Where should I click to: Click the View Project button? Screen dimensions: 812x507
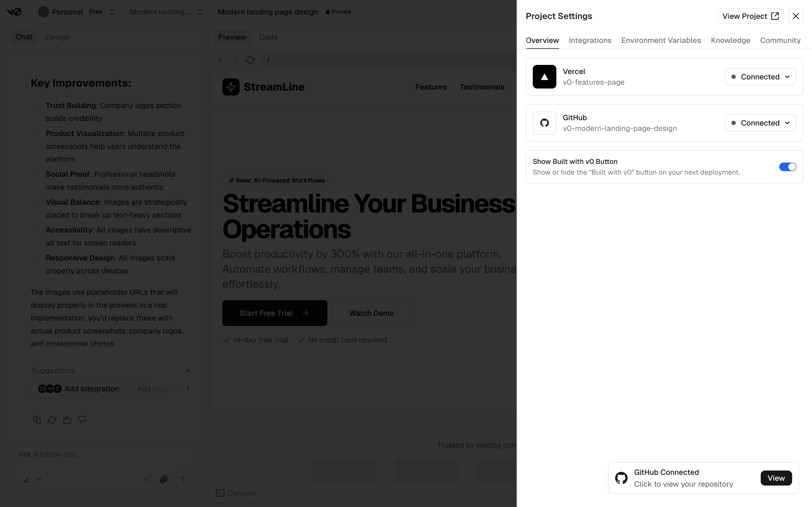click(x=750, y=16)
